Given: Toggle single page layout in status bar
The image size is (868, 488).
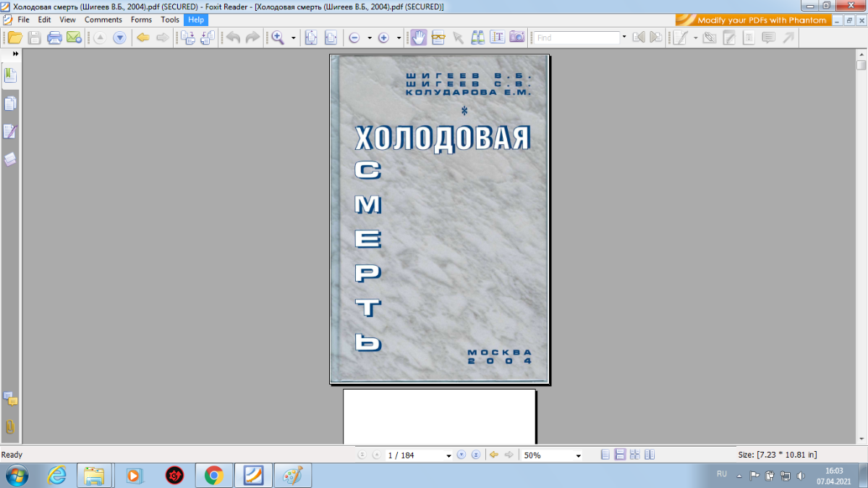Looking at the screenshot, I should 605,455.
